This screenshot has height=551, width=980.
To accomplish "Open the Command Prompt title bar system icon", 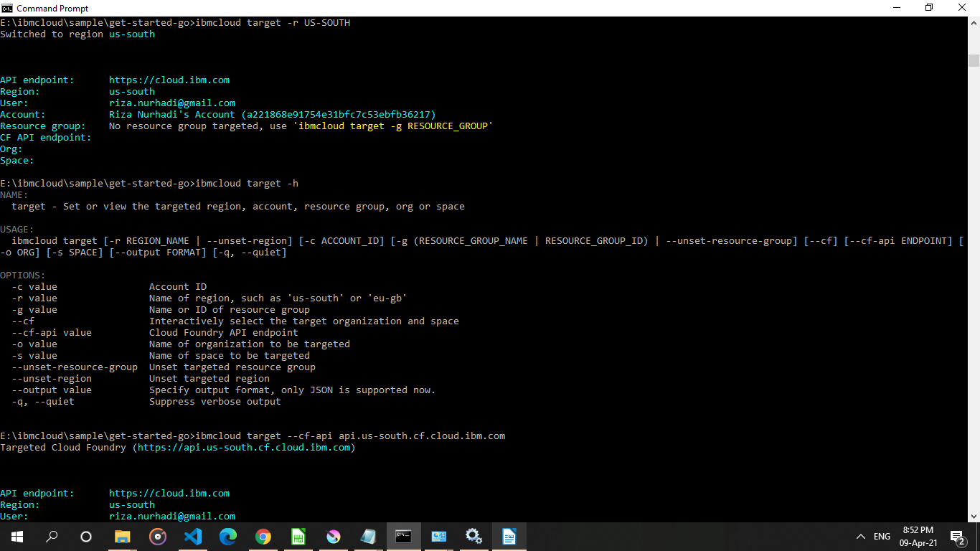I will 7,8.
